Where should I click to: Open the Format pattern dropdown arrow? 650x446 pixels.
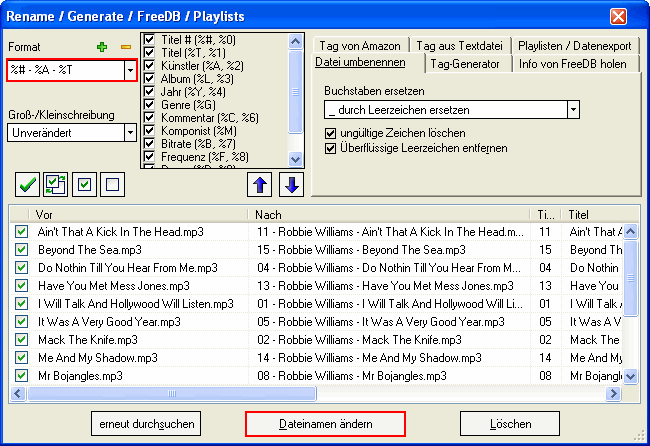(x=130, y=70)
